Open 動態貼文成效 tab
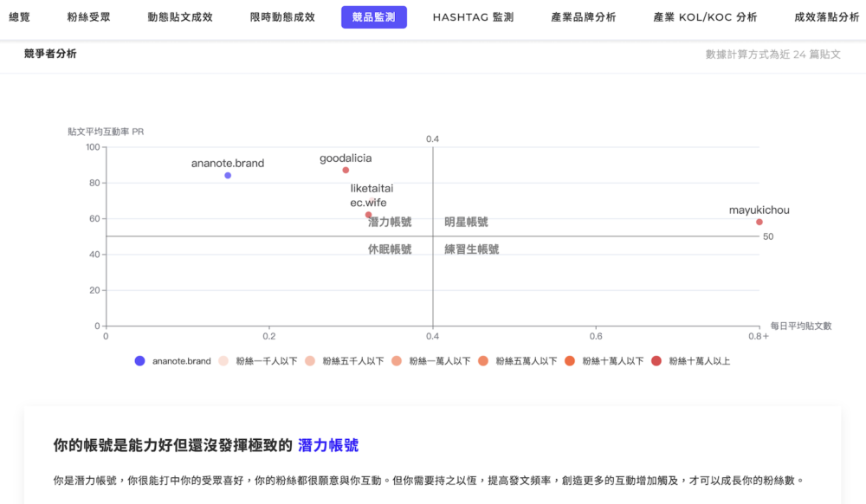This screenshot has width=866, height=504. point(180,17)
